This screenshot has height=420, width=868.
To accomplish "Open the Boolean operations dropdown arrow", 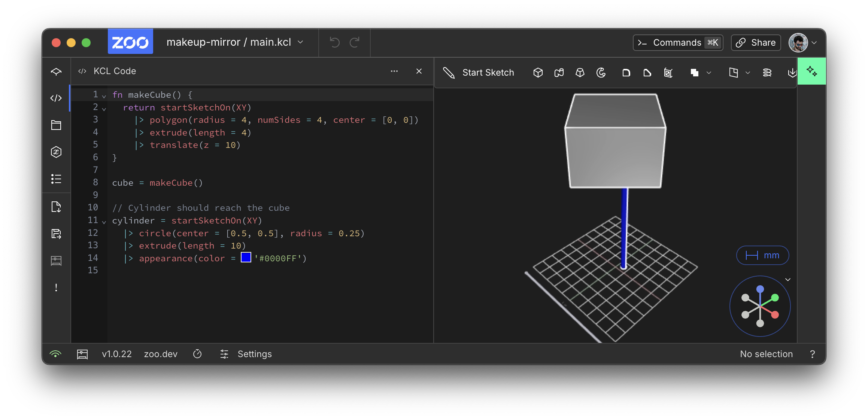I will (x=709, y=73).
